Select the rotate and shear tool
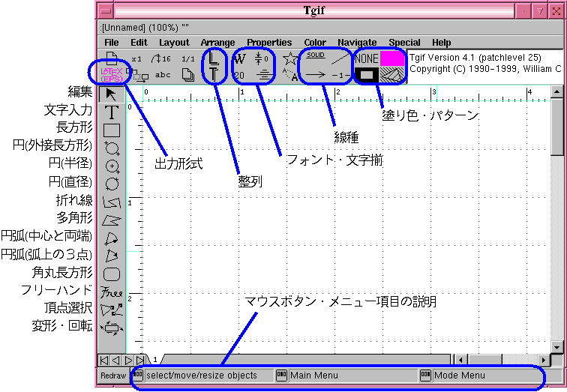567x392 pixels. [x=112, y=328]
